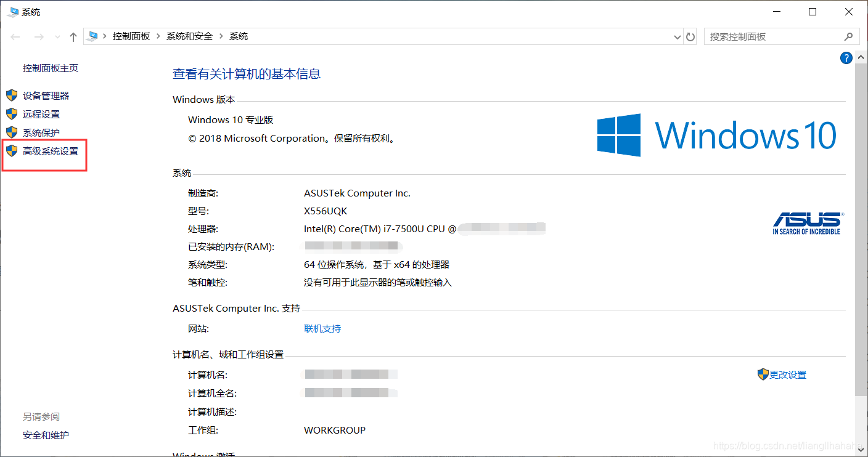This screenshot has width=868, height=457.
Task: Click 更改设置 change settings link
Action: coord(788,375)
